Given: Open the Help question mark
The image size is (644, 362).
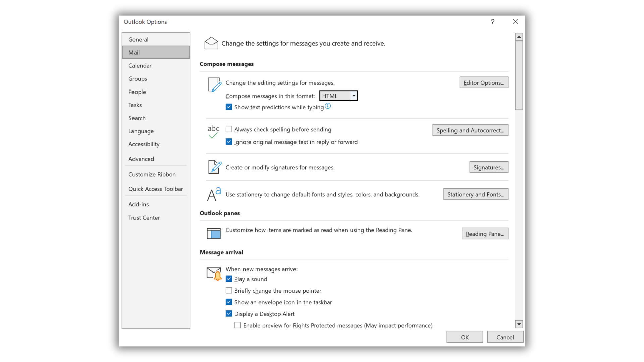Looking at the screenshot, I should pos(492,22).
